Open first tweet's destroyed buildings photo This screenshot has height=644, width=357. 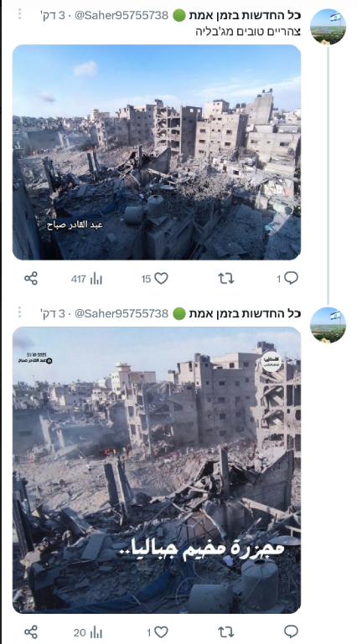pos(157,152)
